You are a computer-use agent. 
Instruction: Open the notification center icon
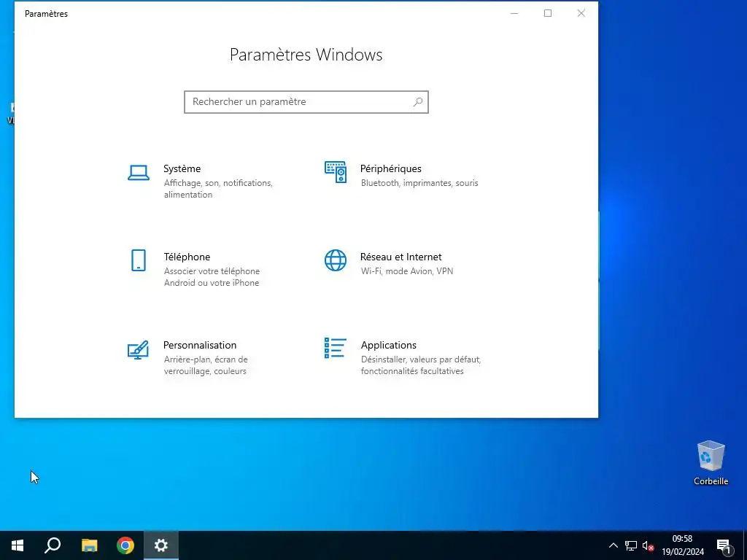pyautogui.click(x=724, y=546)
